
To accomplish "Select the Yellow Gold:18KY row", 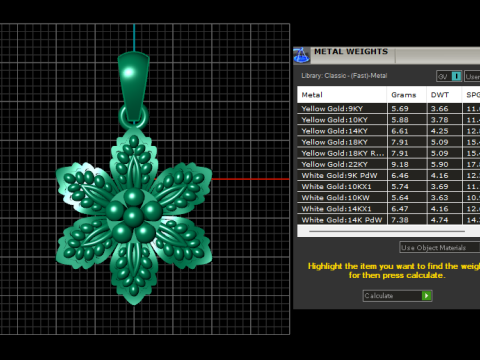I will tap(389, 142).
